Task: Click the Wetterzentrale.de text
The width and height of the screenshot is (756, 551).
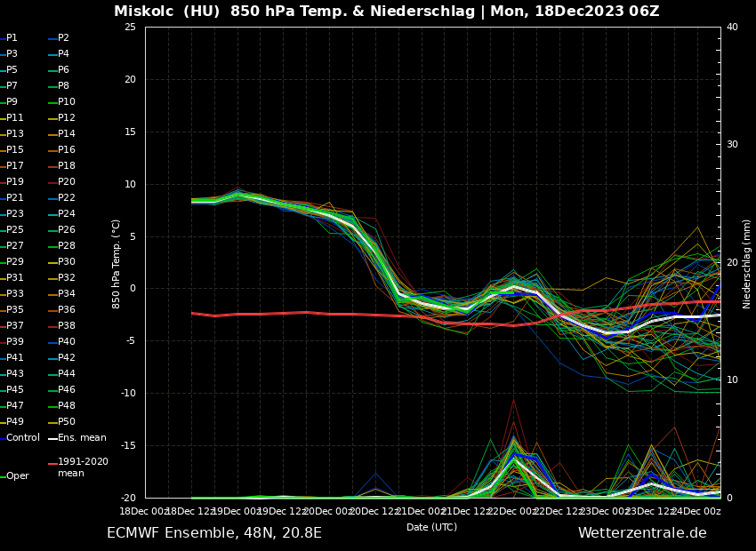Action: pyautogui.click(x=642, y=533)
